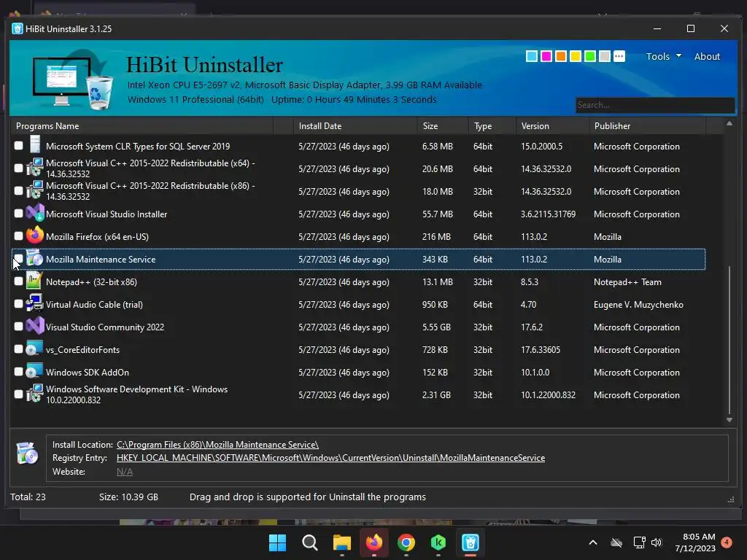Click the Visual Studio Community 2022 icon
Image resolution: width=747 pixels, height=560 pixels.
(x=35, y=326)
